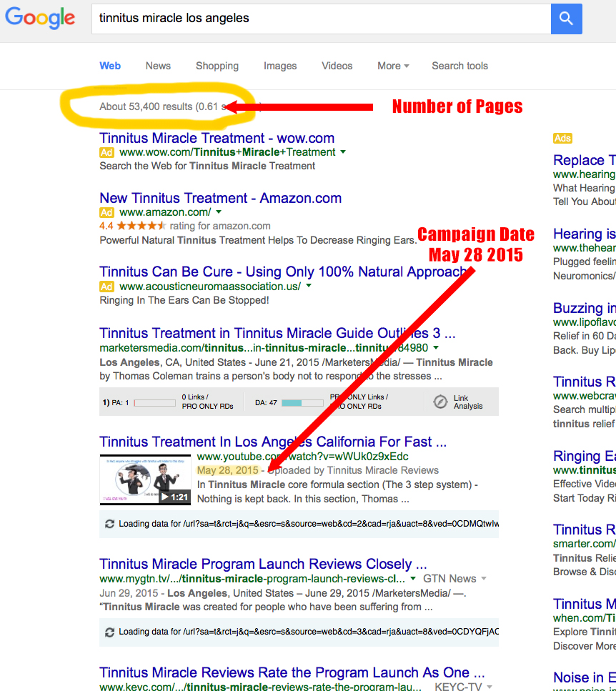616x691 pixels.
Task: Click the sidebar ad titled Buzzing in
Action: (585, 307)
